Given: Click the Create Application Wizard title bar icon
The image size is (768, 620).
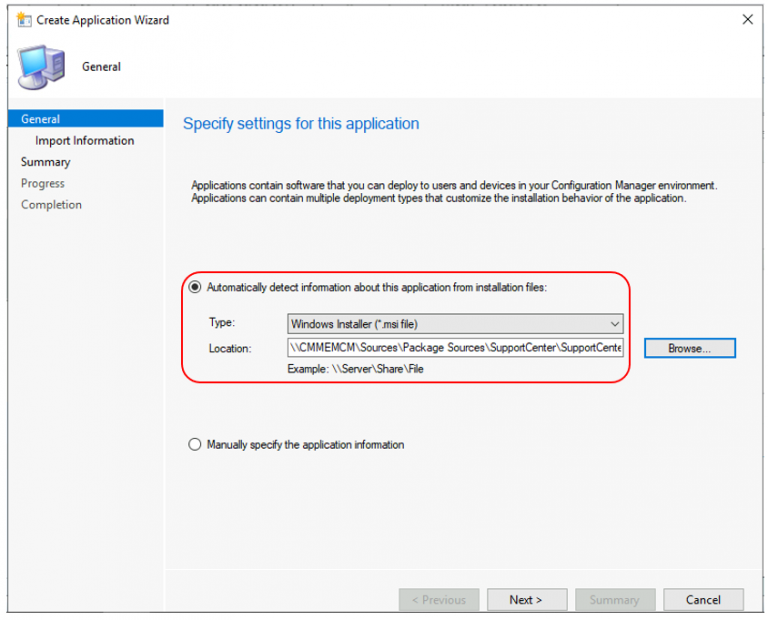Looking at the screenshot, I should click(24, 20).
